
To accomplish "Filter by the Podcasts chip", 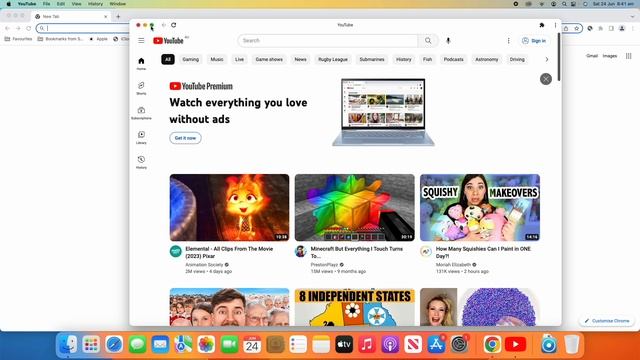I will [x=453, y=59].
